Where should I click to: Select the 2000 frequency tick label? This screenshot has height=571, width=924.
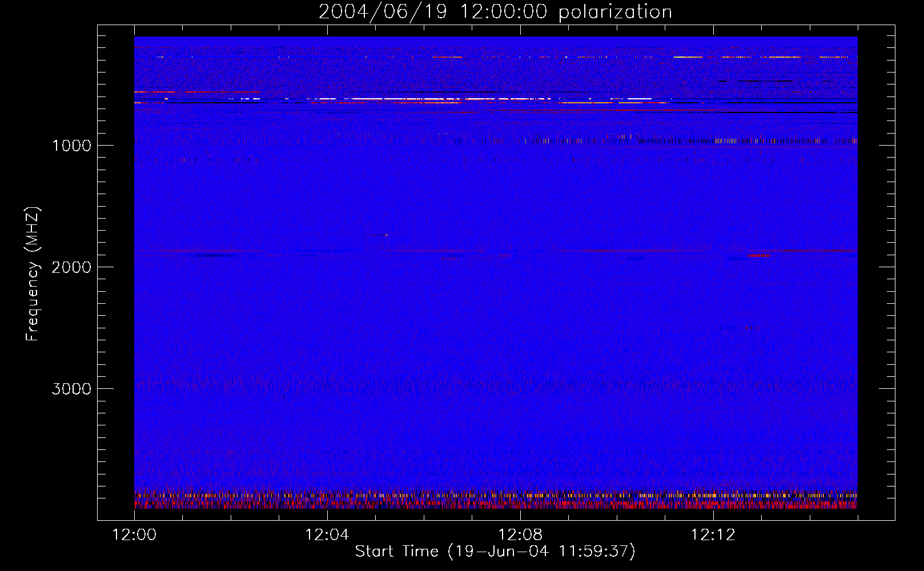pyautogui.click(x=71, y=267)
